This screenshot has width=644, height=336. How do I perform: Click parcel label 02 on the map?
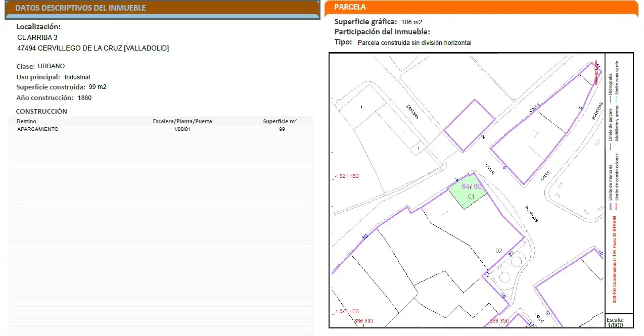click(499, 251)
